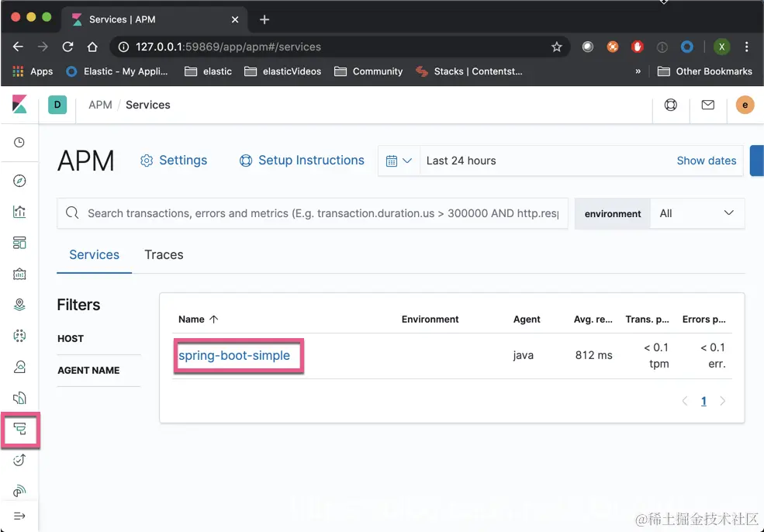Screen dimensions: 764x532
Task: Expand the side navigation menu
Action: (19, 516)
